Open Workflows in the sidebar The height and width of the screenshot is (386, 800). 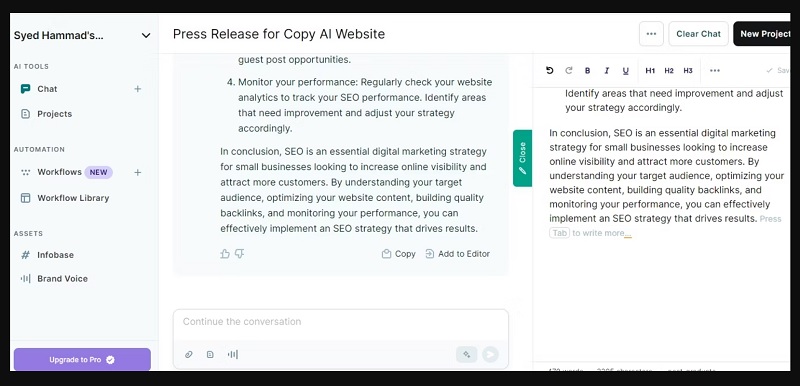point(59,172)
